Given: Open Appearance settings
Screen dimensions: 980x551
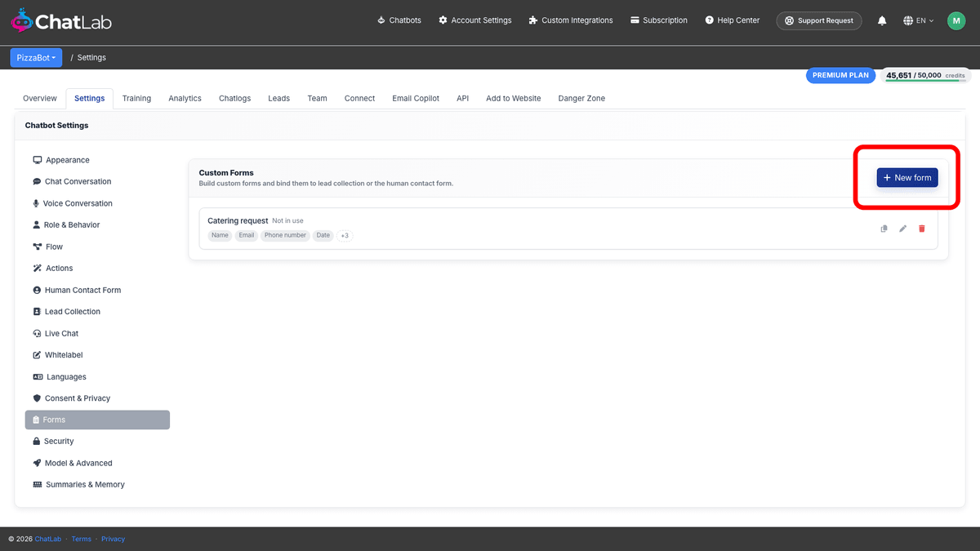Looking at the screenshot, I should (97, 160).
